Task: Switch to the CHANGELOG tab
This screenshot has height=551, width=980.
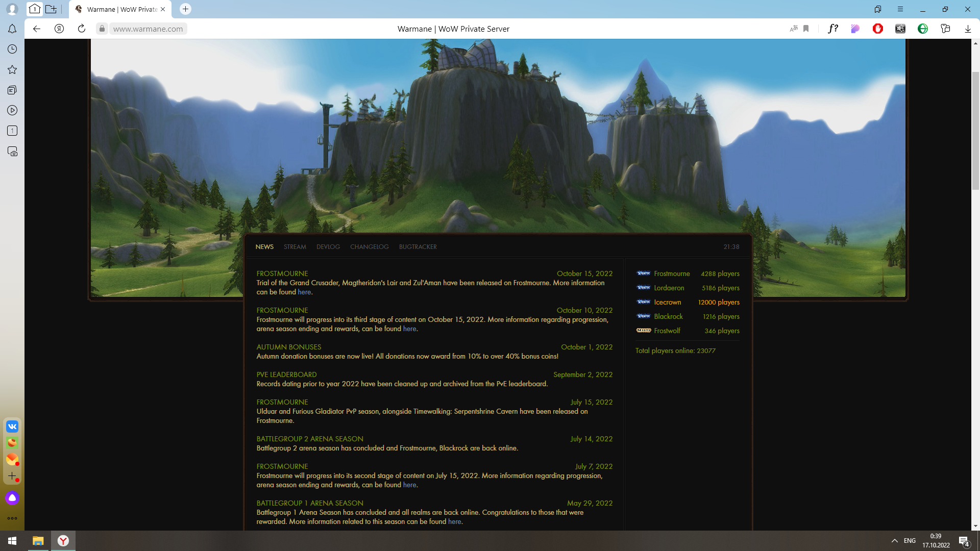Action: click(x=370, y=247)
